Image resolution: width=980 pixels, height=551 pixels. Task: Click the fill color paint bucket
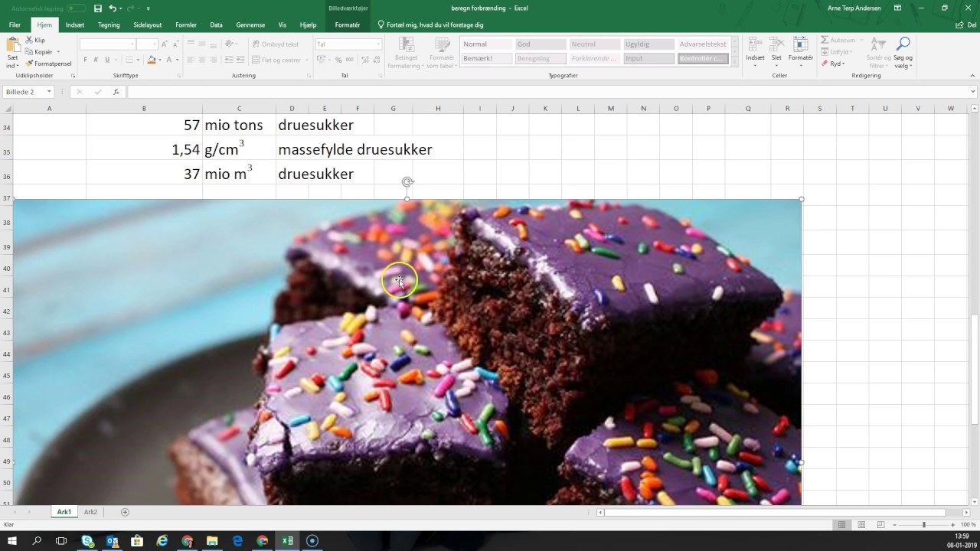151,60
